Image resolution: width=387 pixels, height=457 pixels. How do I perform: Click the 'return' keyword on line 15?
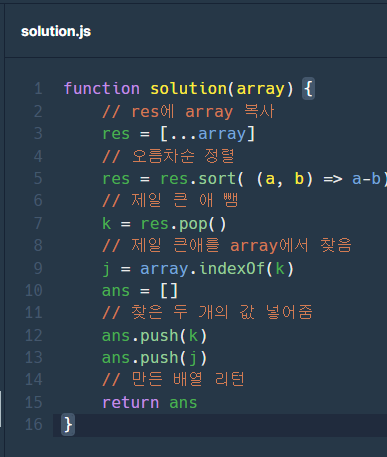[x=130, y=403]
